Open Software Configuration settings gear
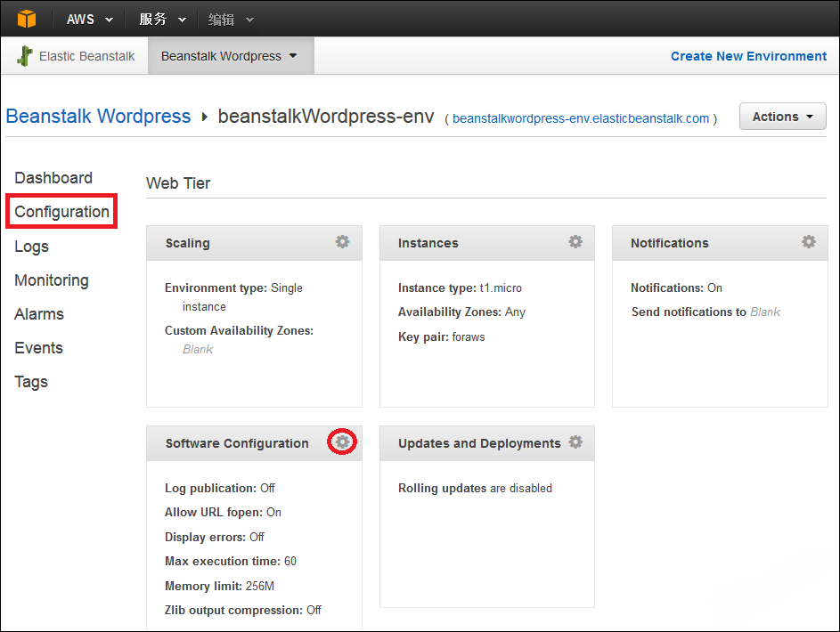 [342, 442]
